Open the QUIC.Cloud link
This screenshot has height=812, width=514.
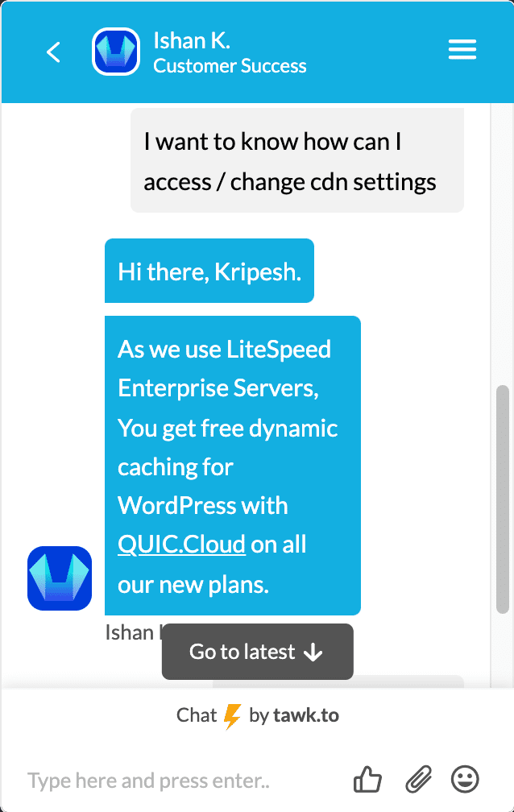[x=181, y=545]
